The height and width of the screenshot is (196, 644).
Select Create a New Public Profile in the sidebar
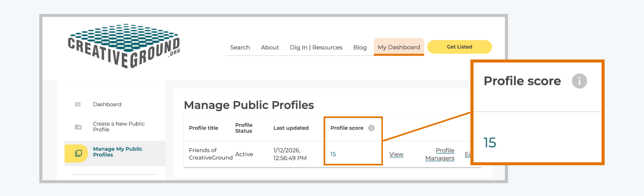tap(119, 127)
